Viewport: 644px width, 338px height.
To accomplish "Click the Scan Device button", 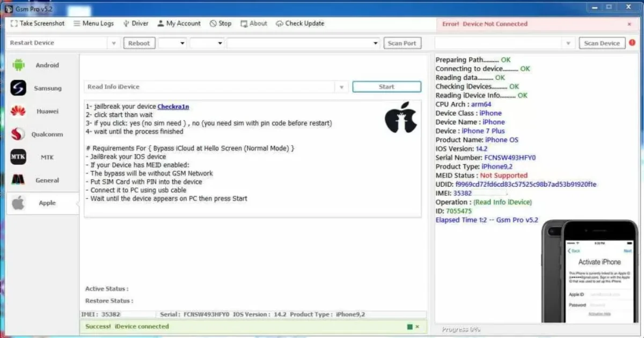I will tap(602, 43).
